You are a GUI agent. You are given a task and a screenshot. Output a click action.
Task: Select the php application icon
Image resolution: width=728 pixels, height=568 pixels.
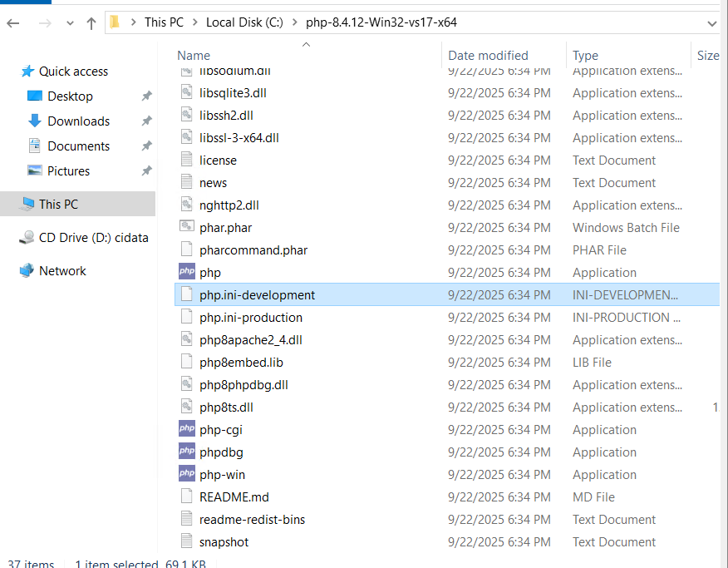click(187, 271)
